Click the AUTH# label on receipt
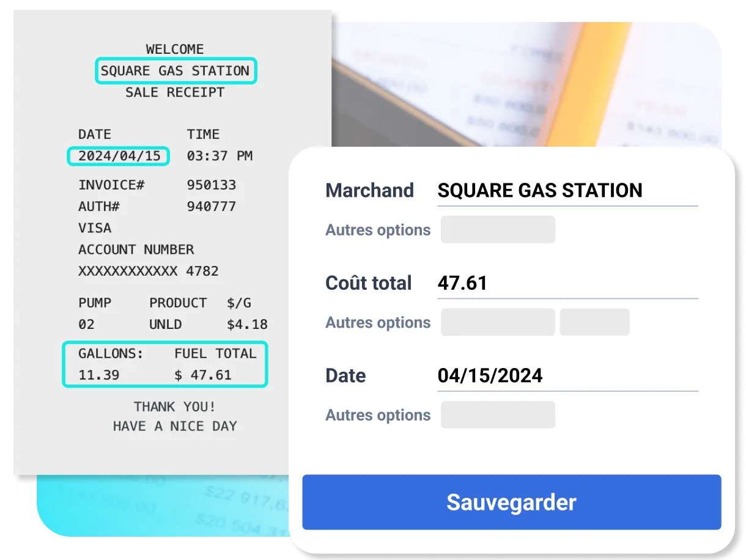 99,207
